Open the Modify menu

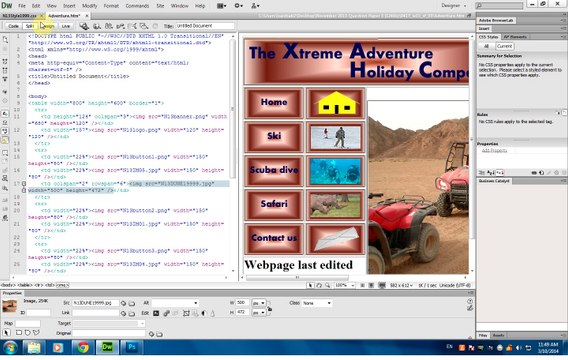[89, 6]
